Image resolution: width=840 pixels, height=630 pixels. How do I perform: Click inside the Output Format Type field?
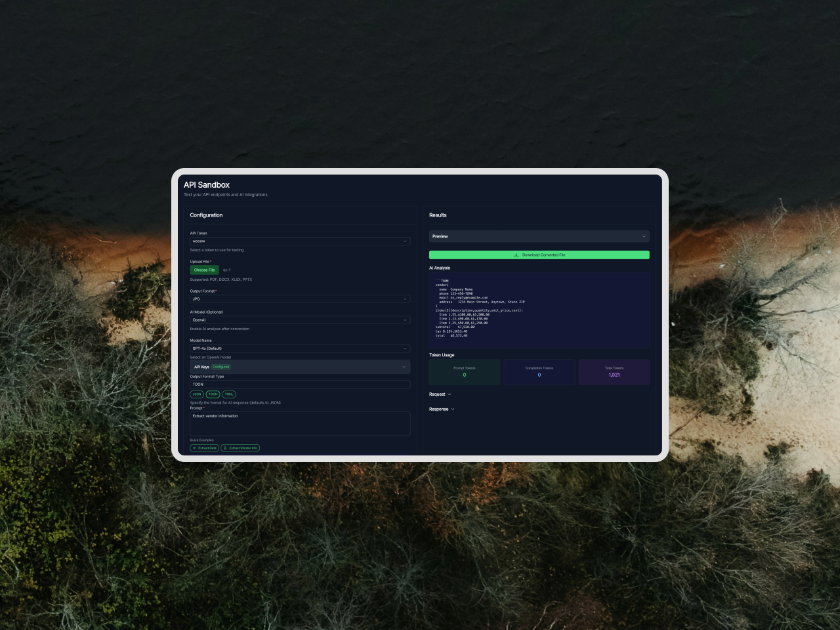tap(300, 384)
